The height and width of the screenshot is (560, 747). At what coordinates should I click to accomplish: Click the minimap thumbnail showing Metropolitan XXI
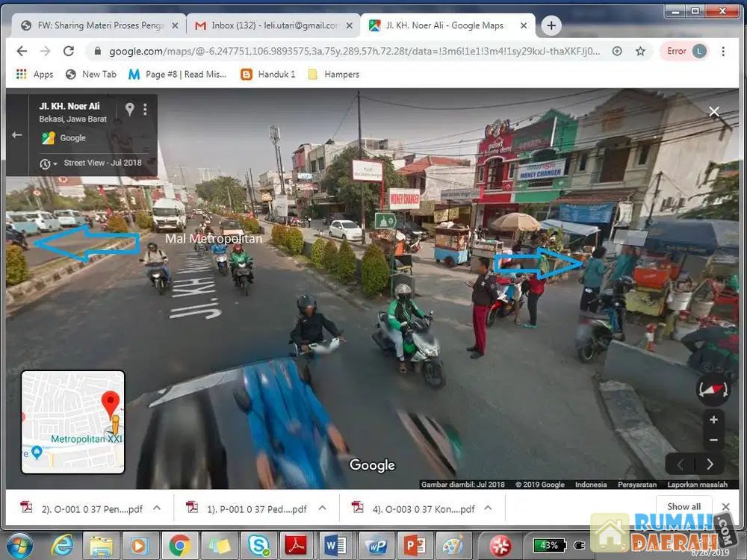click(72, 422)
